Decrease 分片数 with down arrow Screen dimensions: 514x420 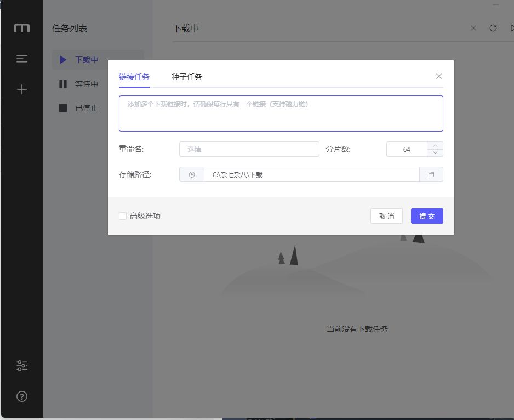pos(435,153)
